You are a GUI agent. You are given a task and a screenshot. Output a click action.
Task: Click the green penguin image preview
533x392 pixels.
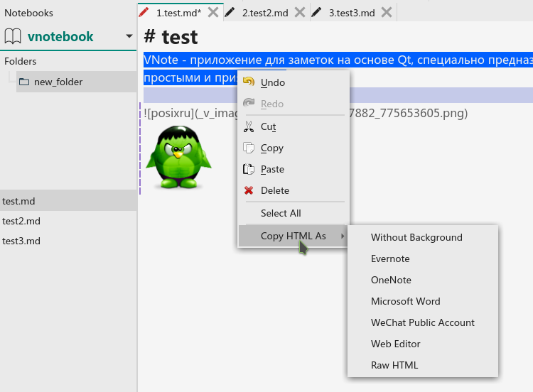(x=178, y=157)
